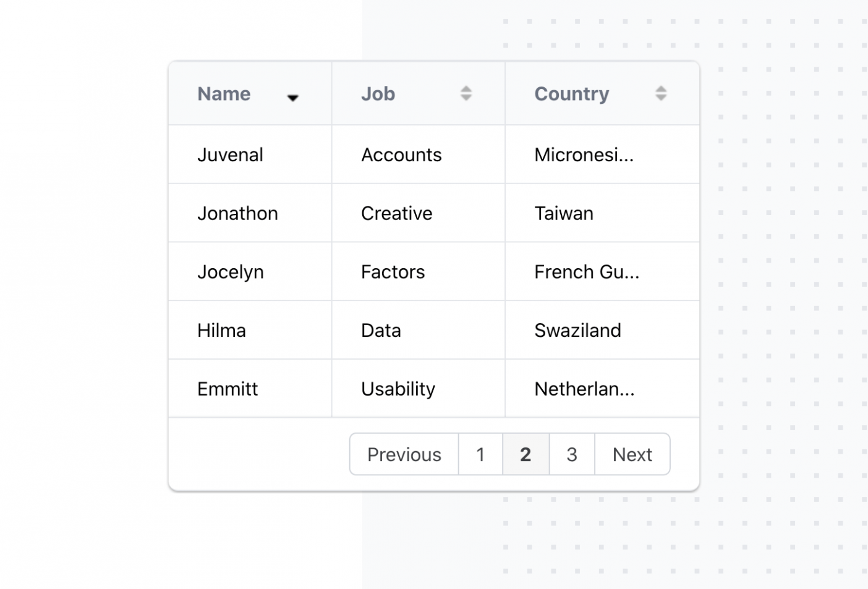Screen dimensions: 868x589
Task: Click the truncated Micronesia country cell
Action: tap(584, 155)
